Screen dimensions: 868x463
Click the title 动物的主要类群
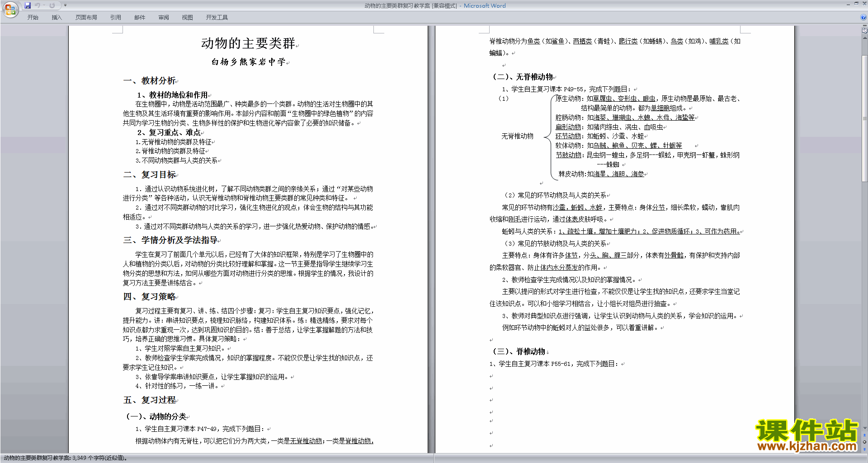coord(248,43)
